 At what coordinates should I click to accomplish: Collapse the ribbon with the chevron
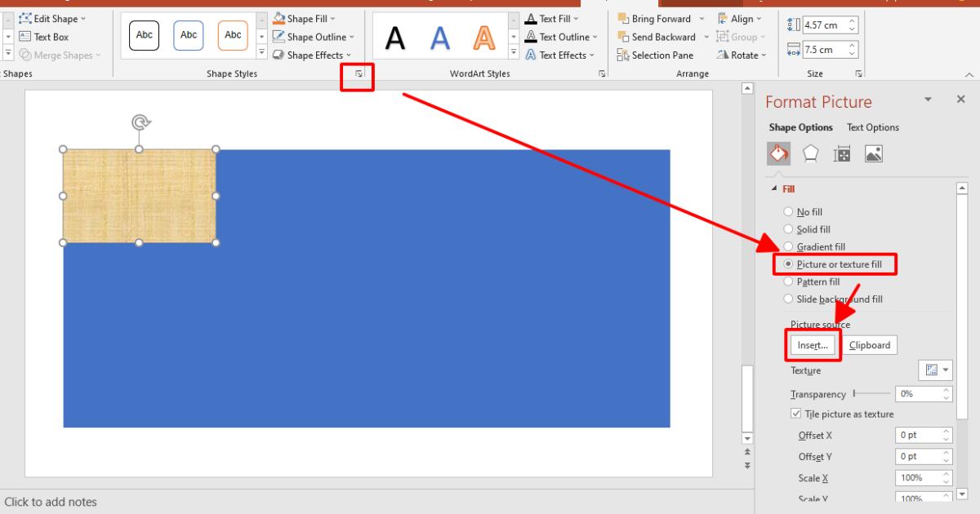coord(969,74)
